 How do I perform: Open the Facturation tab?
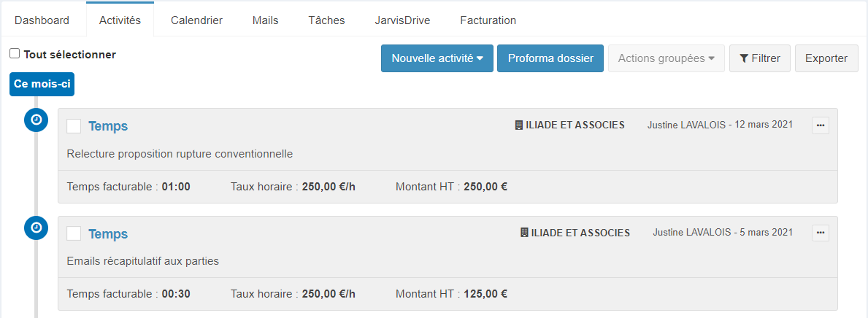click(x=488, y=20)
